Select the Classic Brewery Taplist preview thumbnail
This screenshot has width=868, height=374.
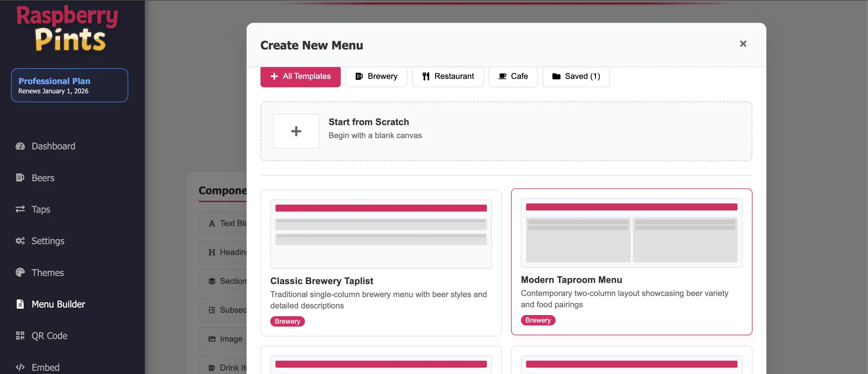click(381, 234)
